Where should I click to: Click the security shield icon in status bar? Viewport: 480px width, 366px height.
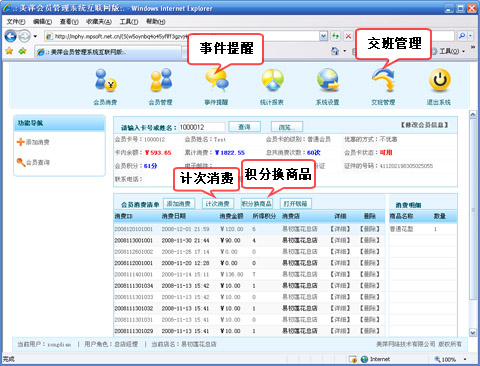352,359
